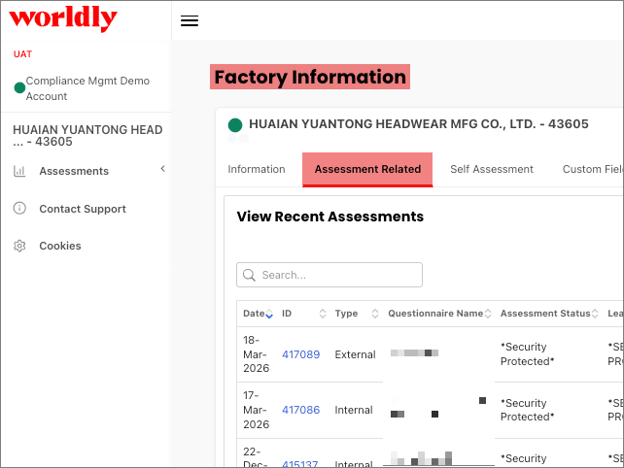Open the Self Assessment tab
Screen dimensions: 624x468
pos(491,169)
